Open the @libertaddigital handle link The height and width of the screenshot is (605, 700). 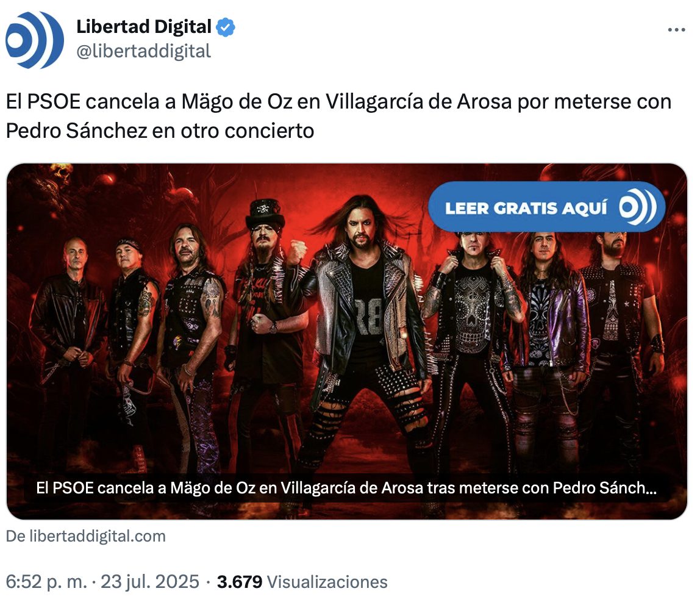143,51
